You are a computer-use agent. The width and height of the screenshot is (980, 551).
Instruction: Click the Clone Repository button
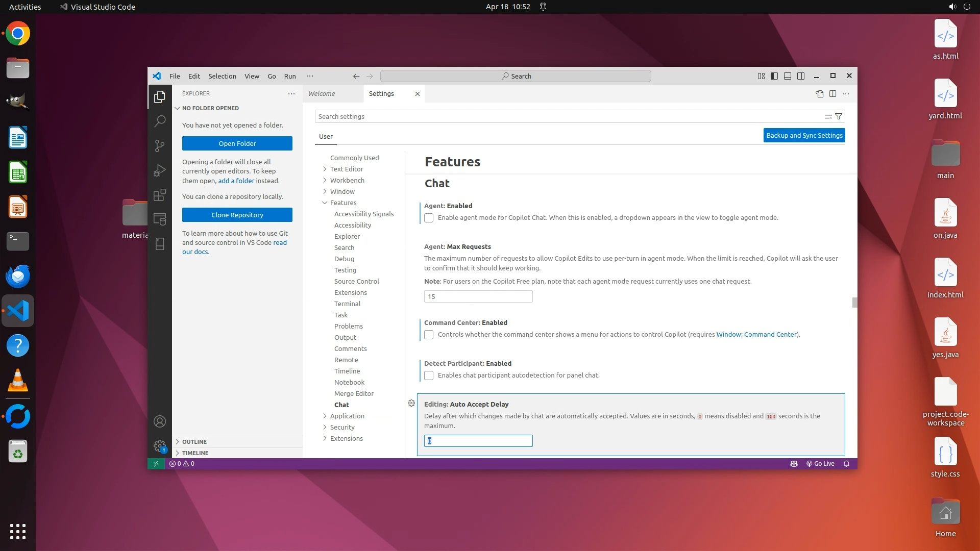tap(237, 215)
